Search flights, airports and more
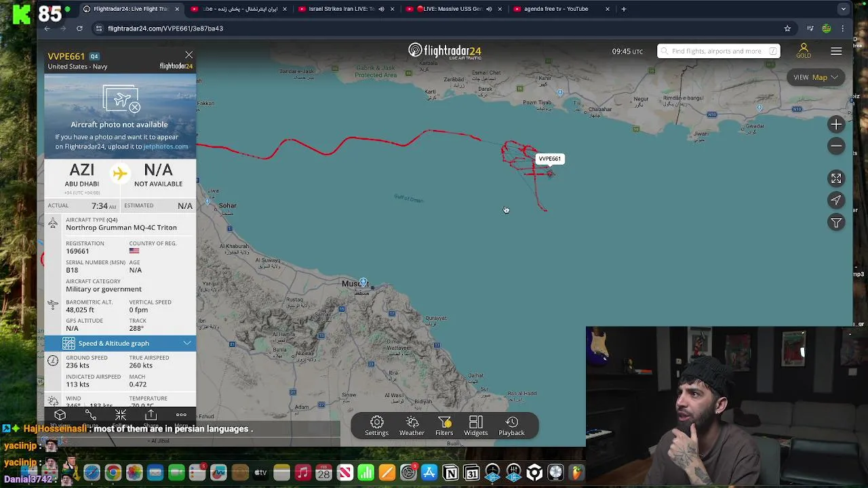The height and width of the screenshot is (488, 868). tap(718, 51)
